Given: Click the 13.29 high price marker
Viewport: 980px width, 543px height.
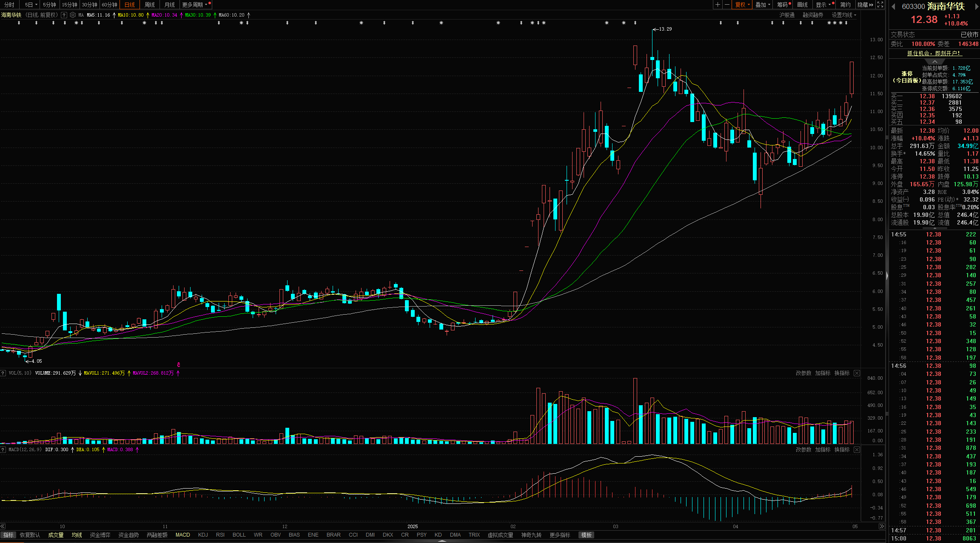Looking at the screenshot, I should 663,29.
